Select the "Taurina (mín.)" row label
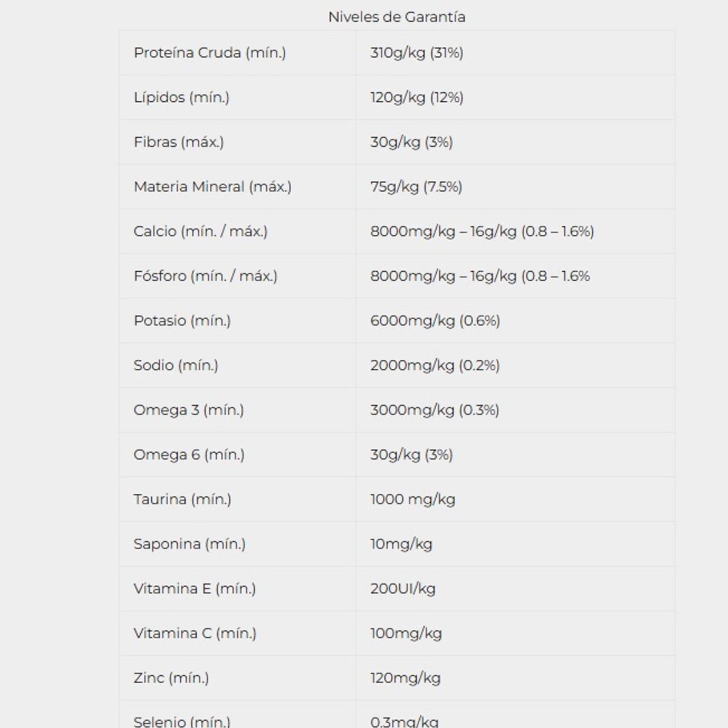The height and width of the screenshot is (728, 728). click(x=183, y=499)
